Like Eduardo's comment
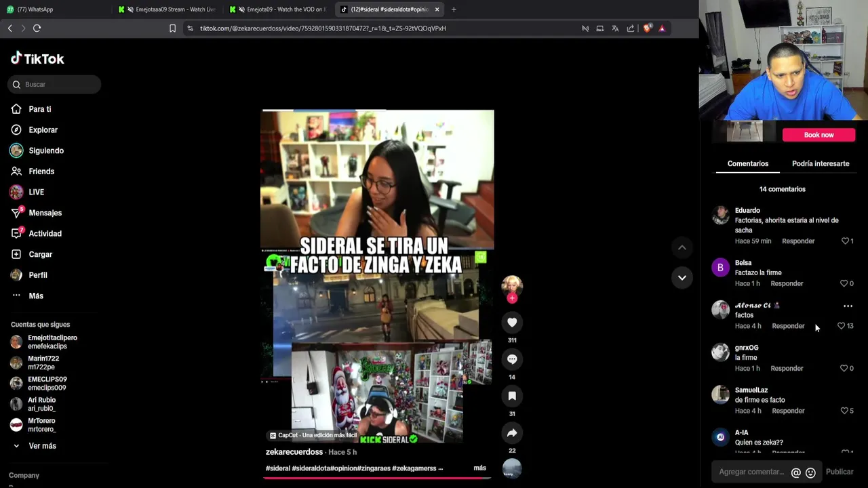The width and height of the screenshot is (868, 488). pos(846,241)
